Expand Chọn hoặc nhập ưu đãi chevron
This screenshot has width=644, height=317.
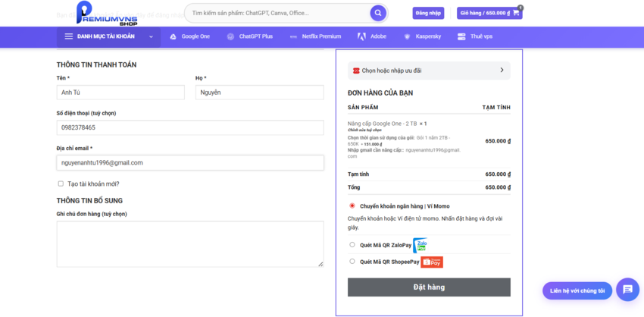(x=502, y=71)
